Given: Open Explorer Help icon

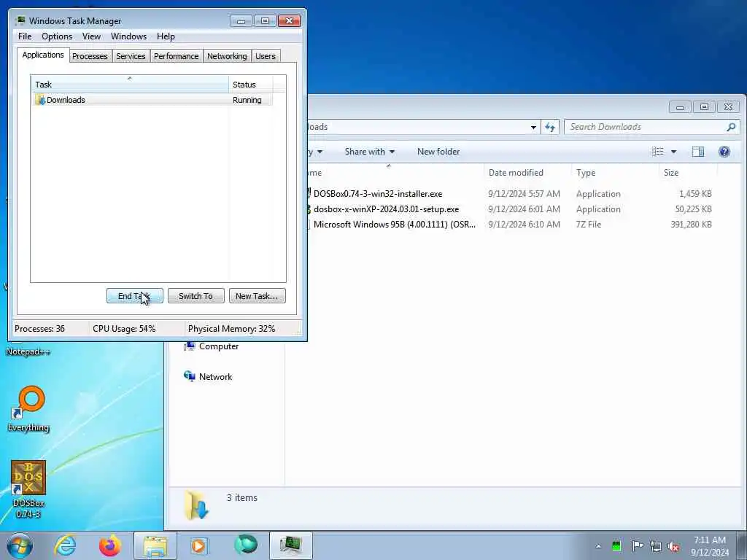Looking at the screenshot, I should click(x=724, y=152).
